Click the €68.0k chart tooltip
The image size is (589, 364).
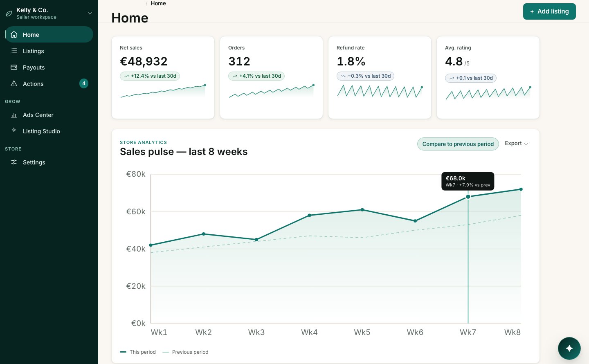click(x=468, y=181)
